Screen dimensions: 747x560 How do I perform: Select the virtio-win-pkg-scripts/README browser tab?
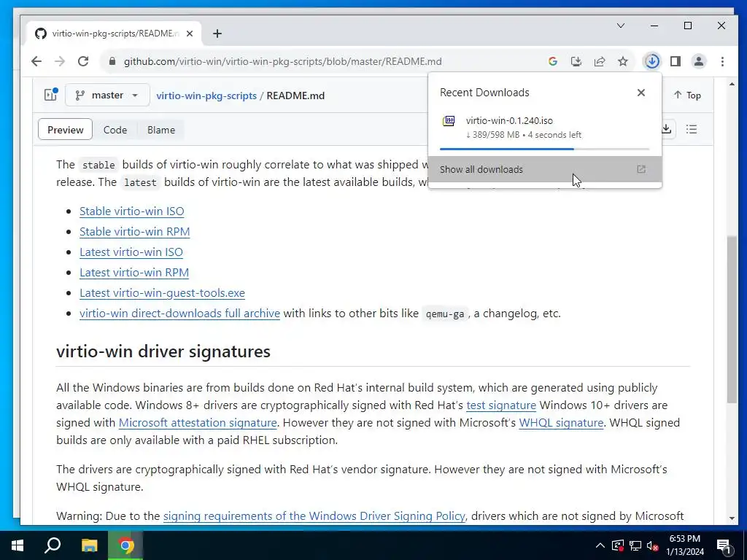[115, 34]
